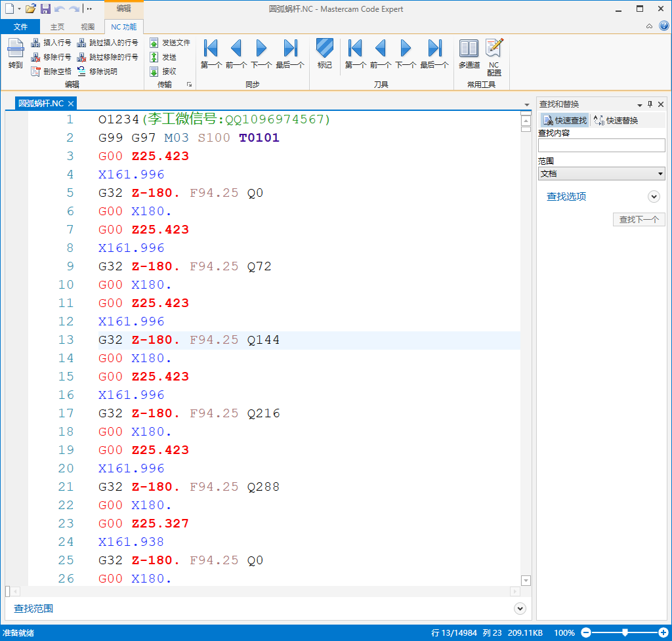Click 发送文件 to send the file
The width and height of the screenshot is (672, 641).
(x=170, y=43)
